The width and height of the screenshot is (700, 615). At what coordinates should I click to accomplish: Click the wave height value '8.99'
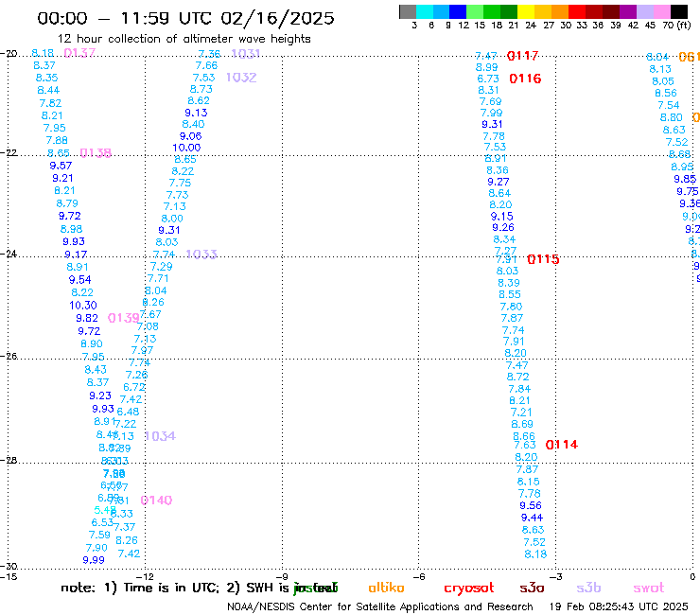[486, 67]
